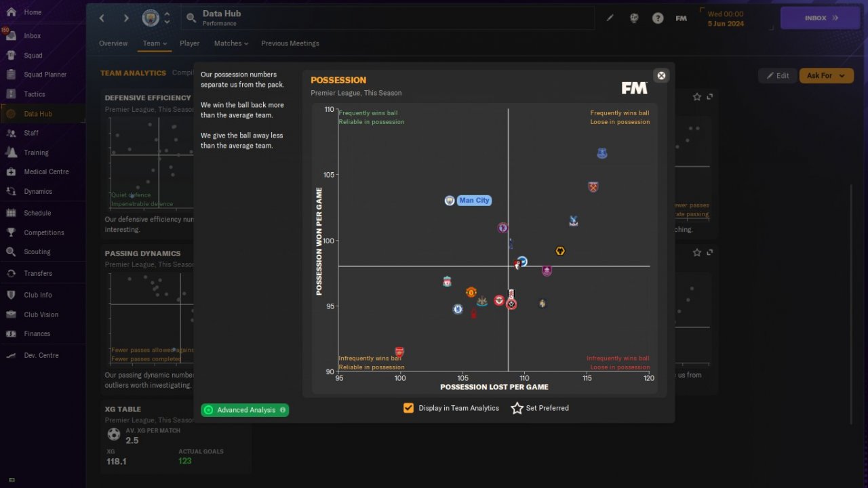Viewport: 868px width, 488px height.
Task: Click the Edit button
Action: [x=777, y=75]
